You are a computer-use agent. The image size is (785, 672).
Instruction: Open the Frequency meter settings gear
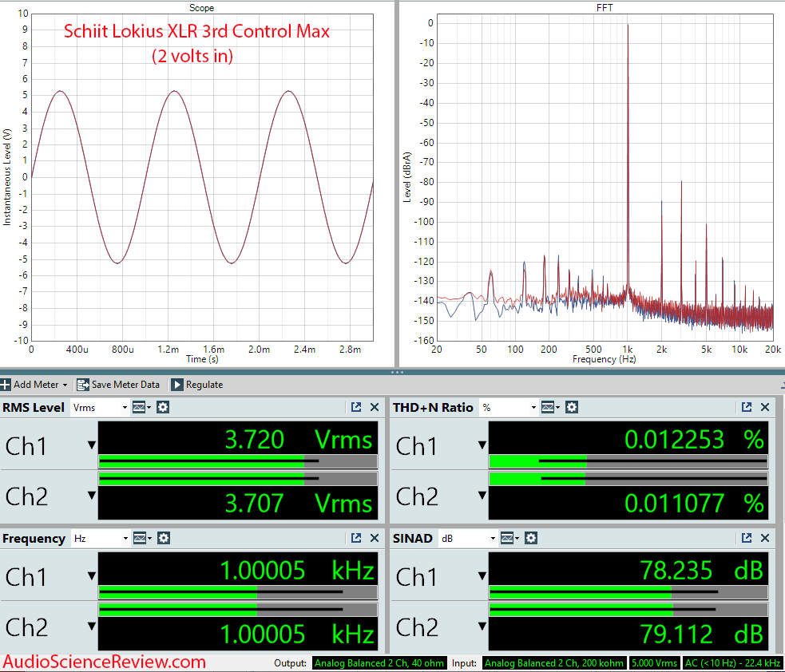click(163, 539)
